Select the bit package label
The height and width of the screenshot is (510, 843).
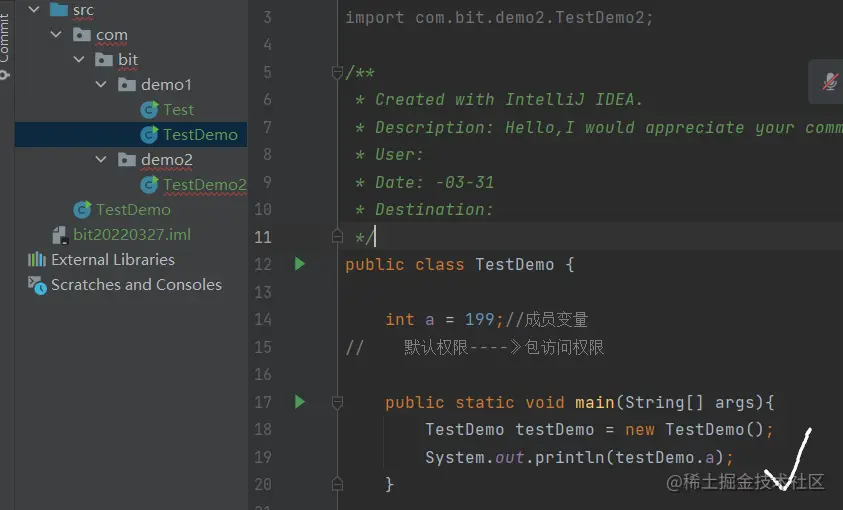[128, 60]
